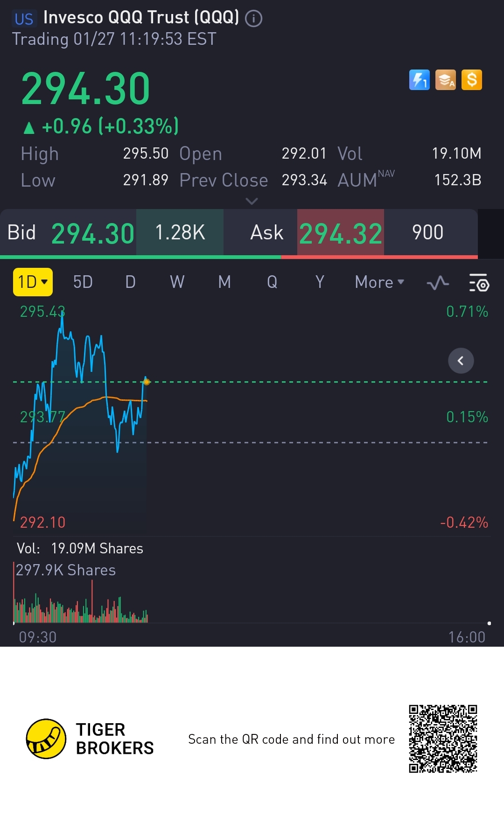Tap the yellow dollar sign icon
This screenshot has width=504, height=831.
click(x=471, y=80)
